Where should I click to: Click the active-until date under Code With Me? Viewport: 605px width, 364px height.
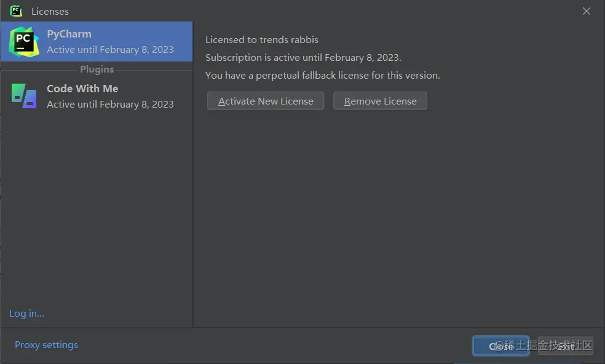[x=110, y=105]
